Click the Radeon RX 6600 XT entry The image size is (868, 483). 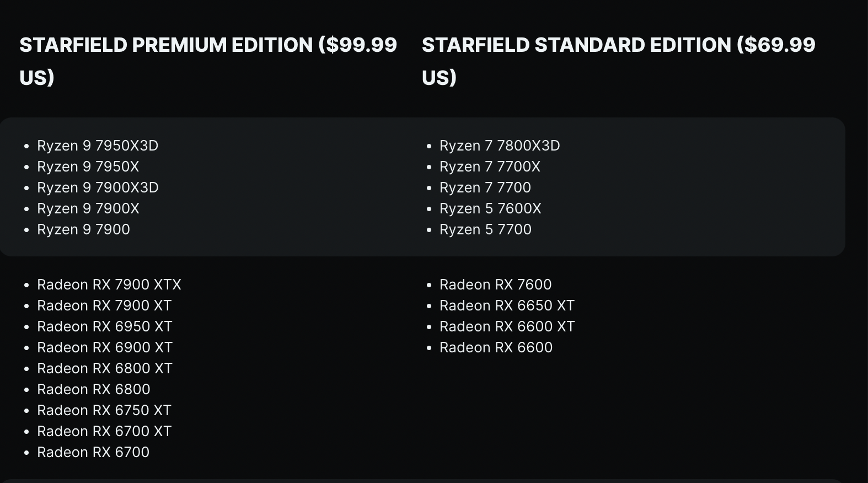pos(507,326)
